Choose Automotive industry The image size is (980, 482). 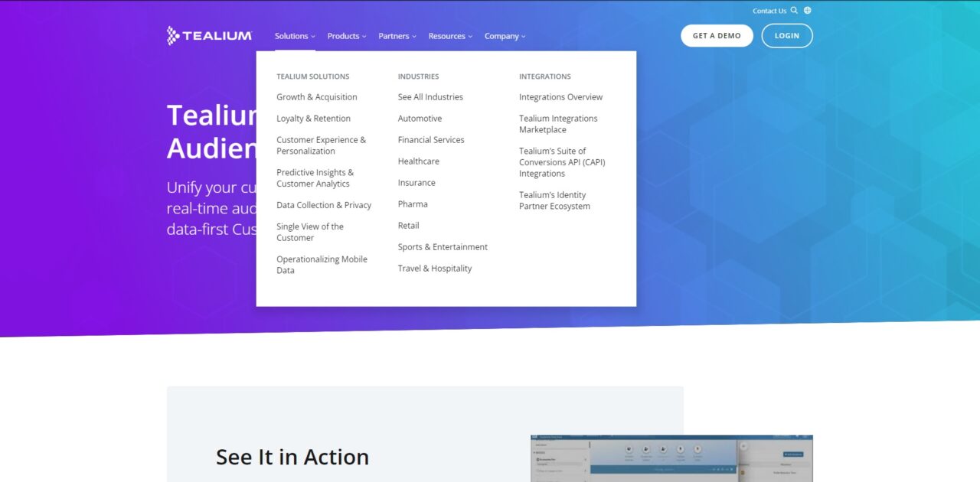[x=420, y=119]
